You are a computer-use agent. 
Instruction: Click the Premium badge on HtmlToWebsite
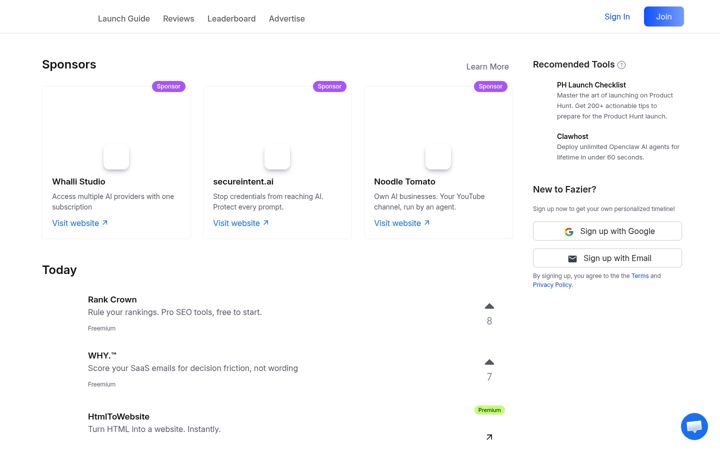pyautogui.click(x=489, y=410)
